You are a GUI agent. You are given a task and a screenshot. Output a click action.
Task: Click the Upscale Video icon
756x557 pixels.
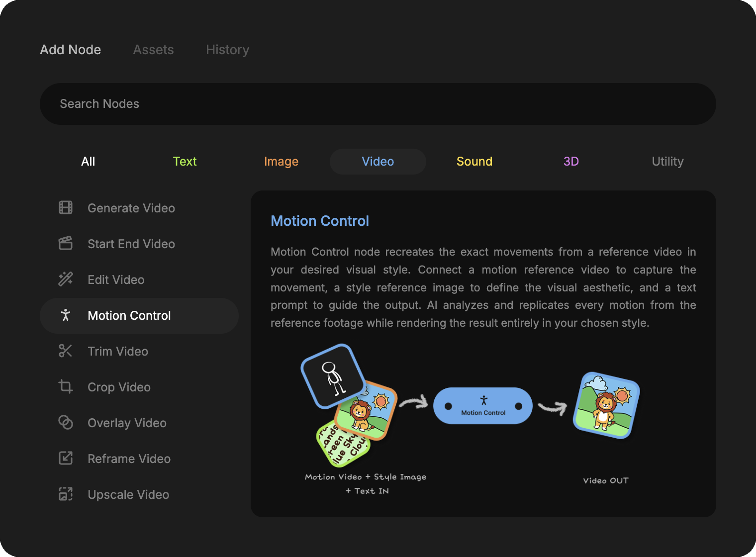click(66, 494)
